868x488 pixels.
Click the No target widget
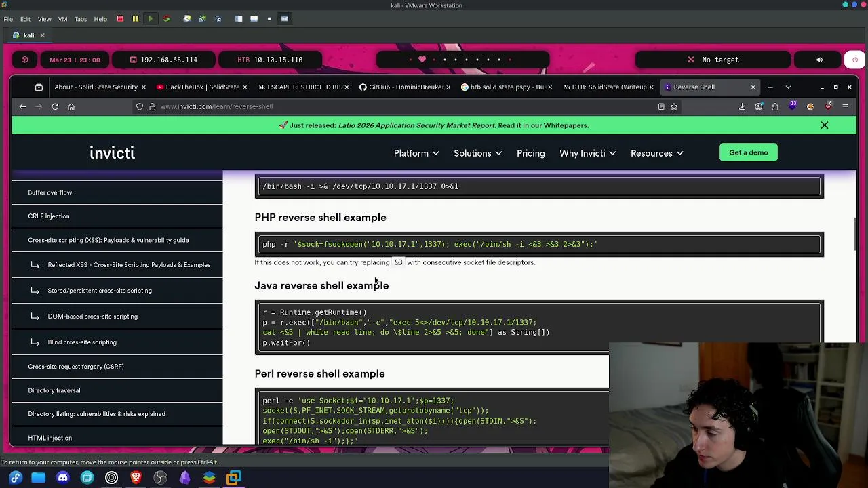713,60
